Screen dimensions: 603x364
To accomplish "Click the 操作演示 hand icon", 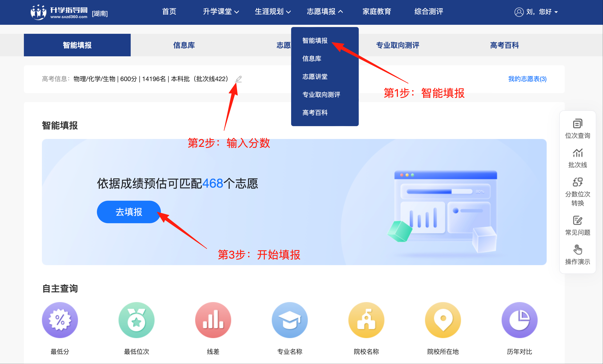I will (x=578, y=250).
